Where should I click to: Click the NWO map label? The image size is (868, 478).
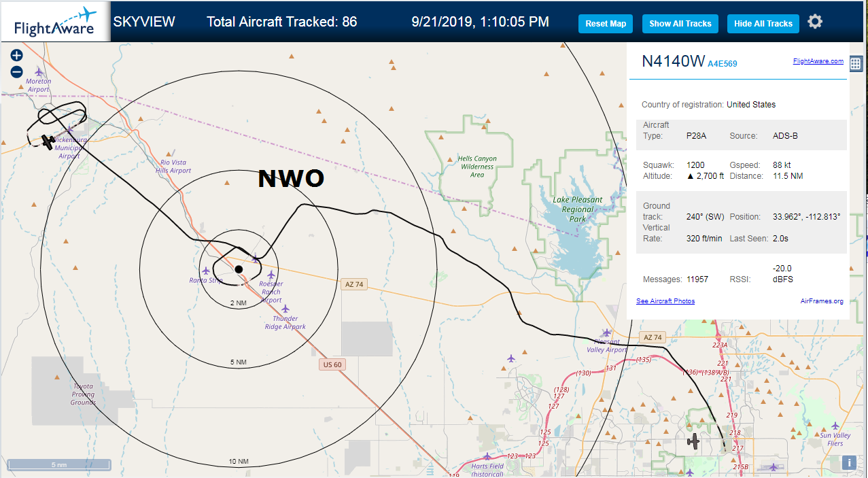pyautogui.click(x=291, y=178)
